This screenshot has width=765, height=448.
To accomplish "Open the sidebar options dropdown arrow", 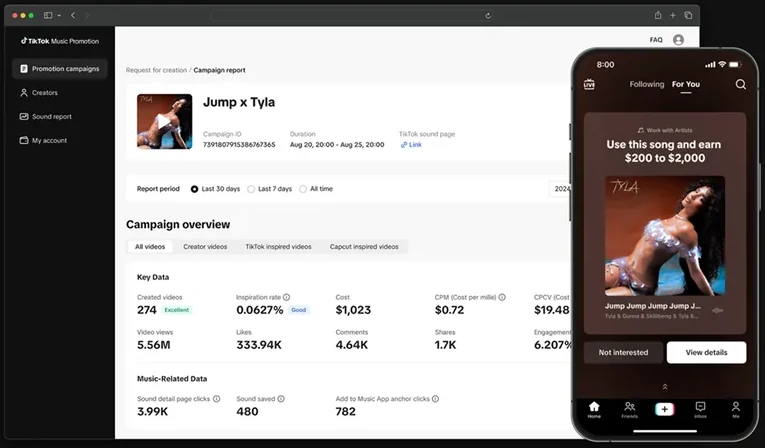I will [59, 16].
